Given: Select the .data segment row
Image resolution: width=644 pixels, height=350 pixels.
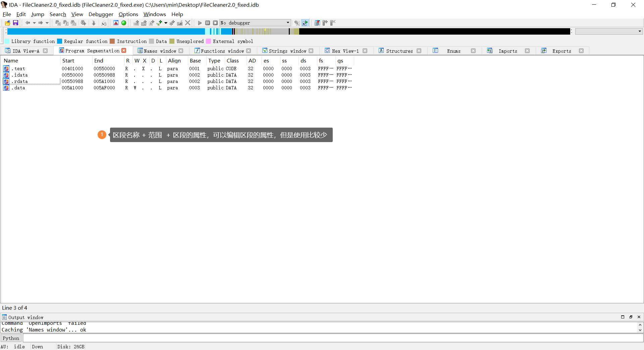Looking at the screenshot, I should 178,88.
